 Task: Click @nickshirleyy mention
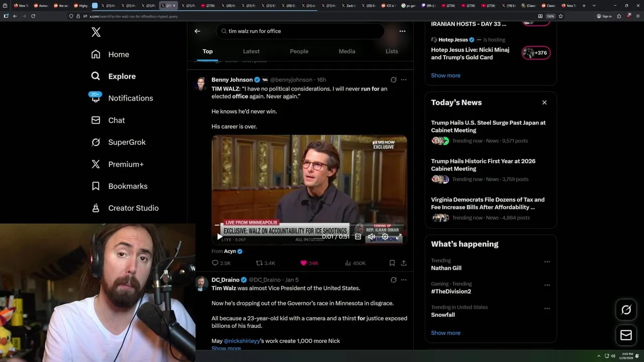242,341
